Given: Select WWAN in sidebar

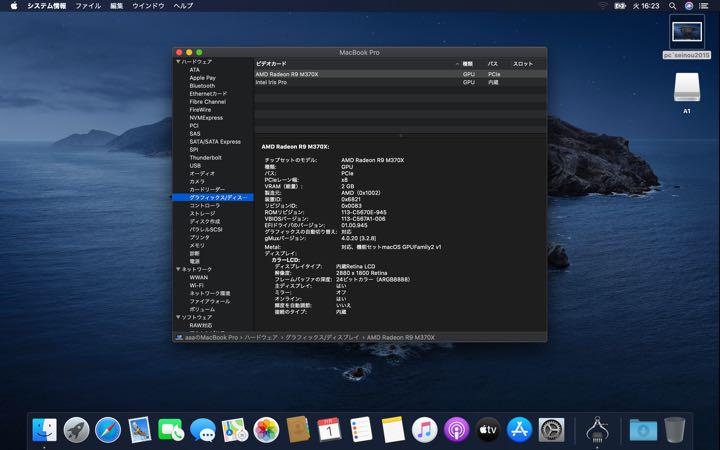Looking at the screenshot, I should (198, 277).
